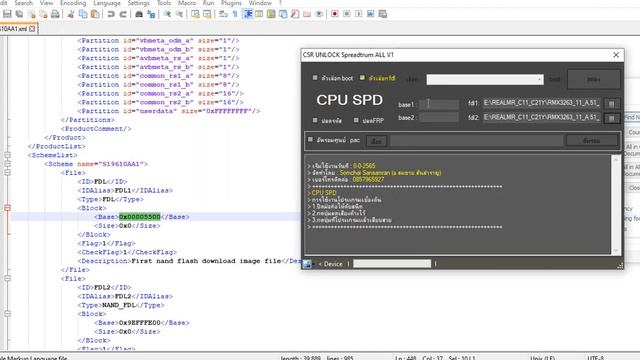
Task: Open the Document Map toolbar icon
Action: point(271,14)
